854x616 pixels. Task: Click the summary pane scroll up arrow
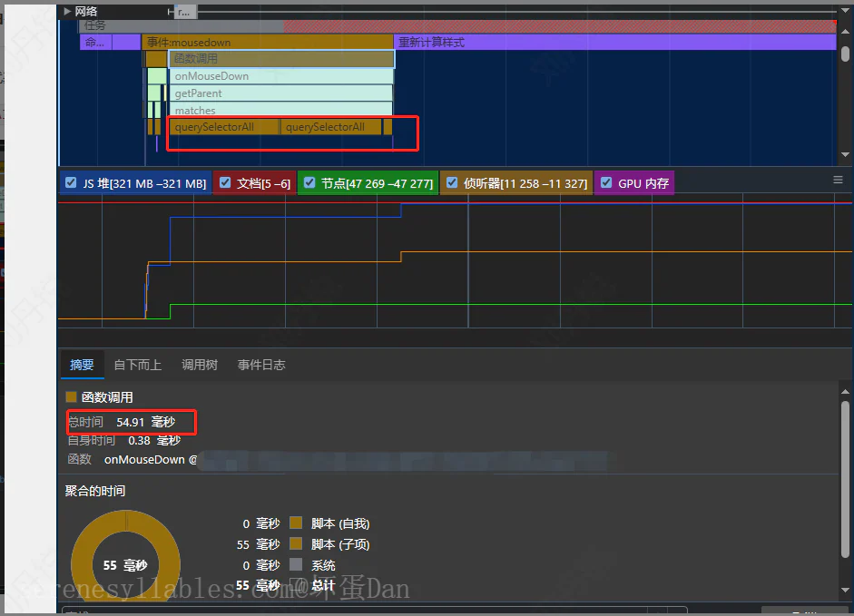pos(845,392)
